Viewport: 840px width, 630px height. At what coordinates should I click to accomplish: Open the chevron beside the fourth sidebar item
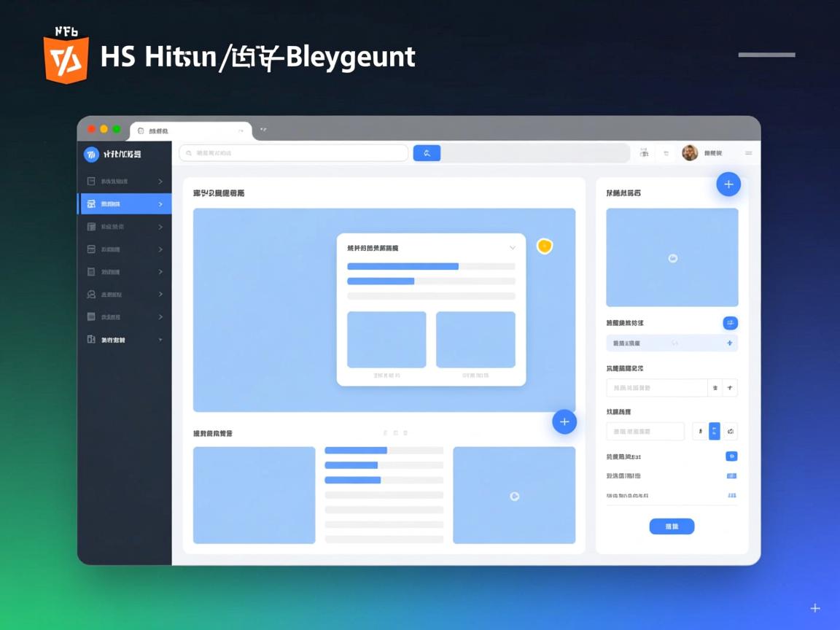162,249
